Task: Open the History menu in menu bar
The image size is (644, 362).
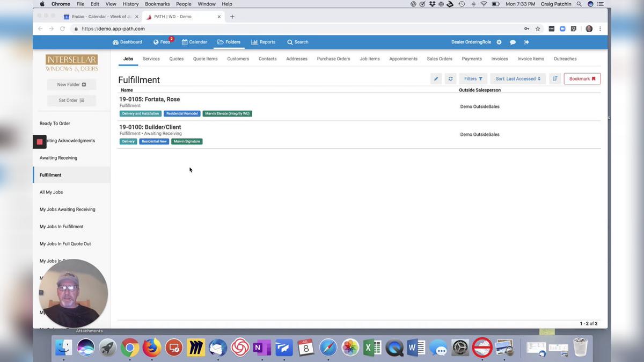Action: [x=130, y=4]
